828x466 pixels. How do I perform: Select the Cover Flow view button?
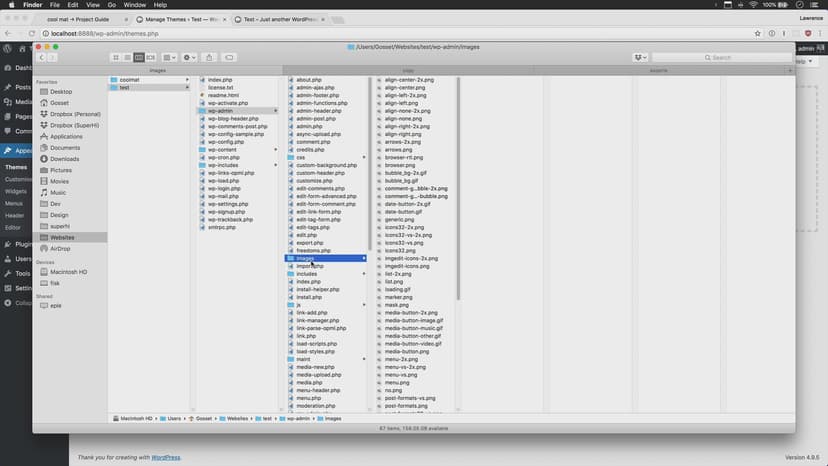(151, 57)
